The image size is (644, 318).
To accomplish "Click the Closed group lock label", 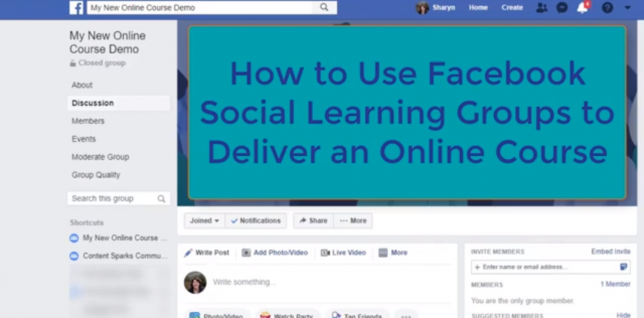I will pyautogui.click(x=98, y=63).
